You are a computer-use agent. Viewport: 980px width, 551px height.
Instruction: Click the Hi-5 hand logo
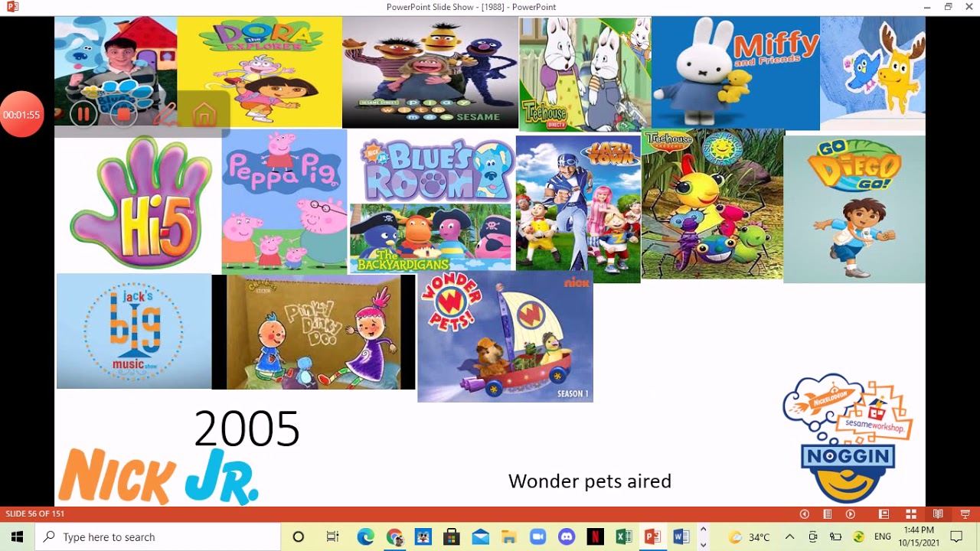click(141, 203)
